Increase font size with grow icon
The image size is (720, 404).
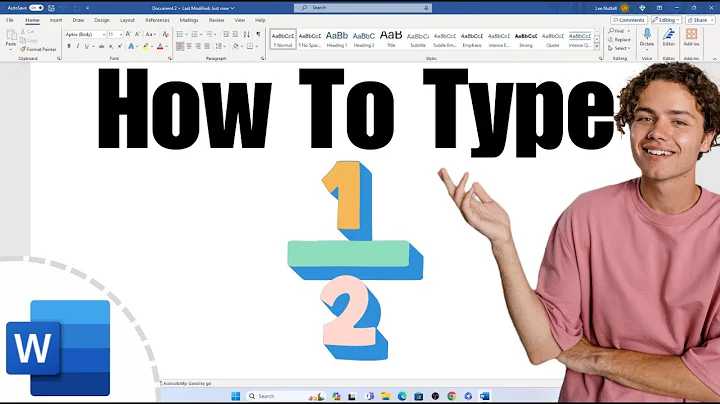click(x=128, y=34)
